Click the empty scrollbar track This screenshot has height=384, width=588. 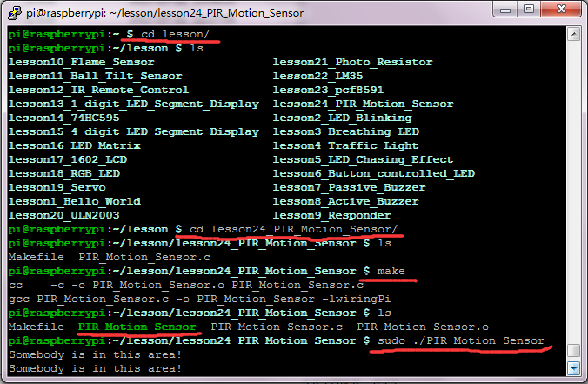click(574, 192)
